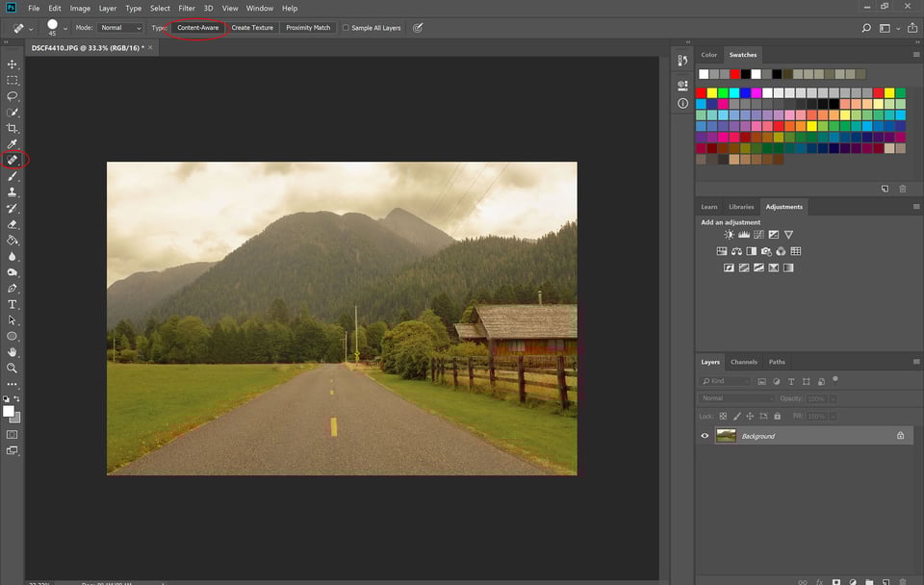
Task: Switch to the Libraries tab
Action: click(741, 207)
